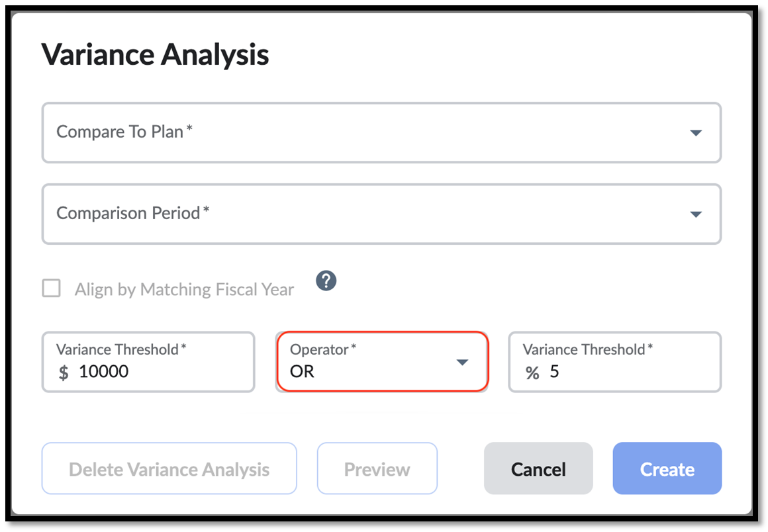This screenshot has height=532, width=768.
Task: Click the percent symbol in Variance Threshold
Action: (532, 373)
